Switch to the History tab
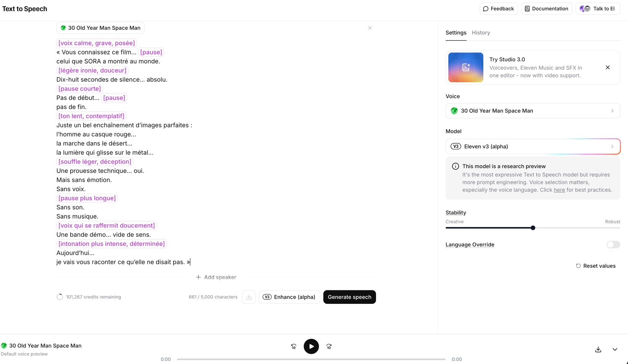628x364 pixels. tap(481, 33)
